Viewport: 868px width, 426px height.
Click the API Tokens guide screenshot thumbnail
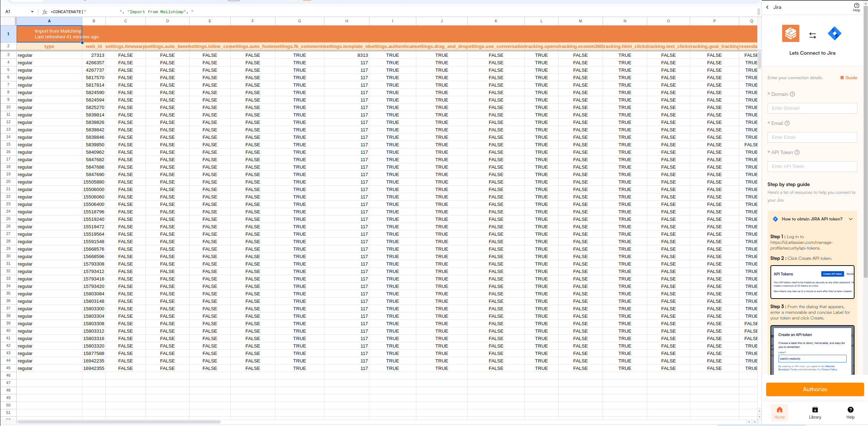(812, 282)
